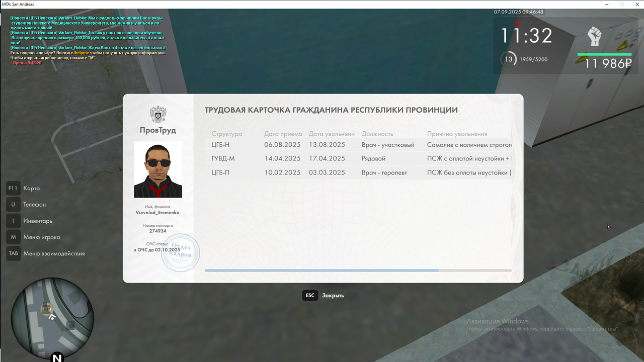644x362 pixels.
Task: Click the raised fist weapon icon
Action: (595, 36)
